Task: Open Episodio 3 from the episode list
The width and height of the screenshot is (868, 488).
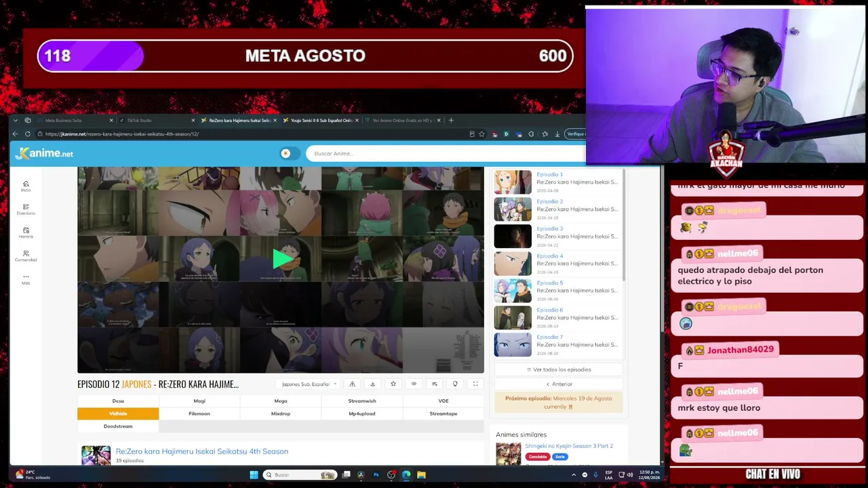Action: (549, 228)
